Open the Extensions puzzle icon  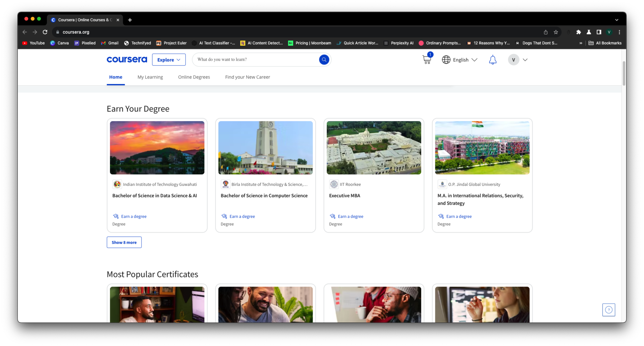click(579, 32)
